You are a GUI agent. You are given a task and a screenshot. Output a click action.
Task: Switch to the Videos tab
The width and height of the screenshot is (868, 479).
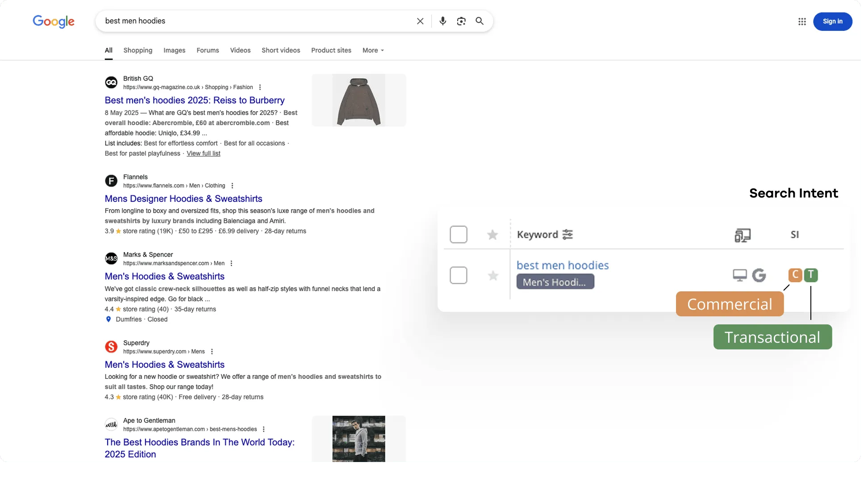coord(240,50)
